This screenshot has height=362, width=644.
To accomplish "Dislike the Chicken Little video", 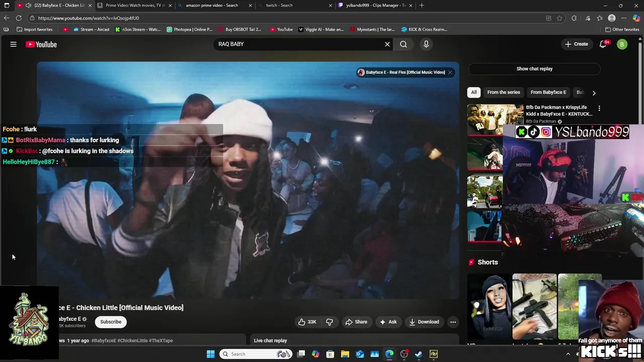I will pyautogui.click(x=330, y=322).
